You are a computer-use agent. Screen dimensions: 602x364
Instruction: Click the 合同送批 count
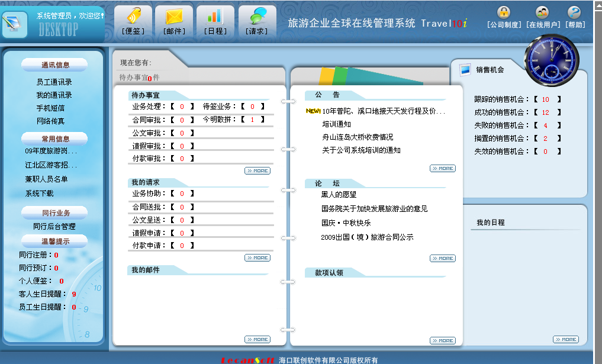click(x=182, y=207)
